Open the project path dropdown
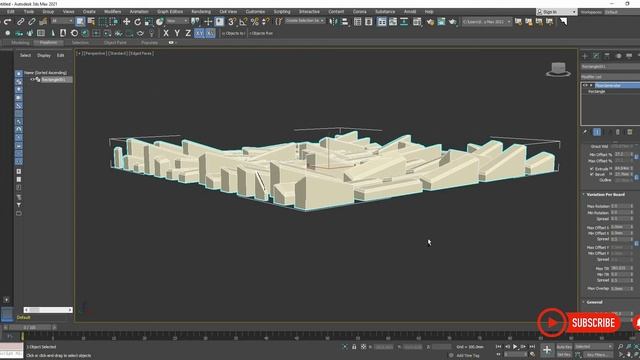640x360 pixels. tap(487, 22)
